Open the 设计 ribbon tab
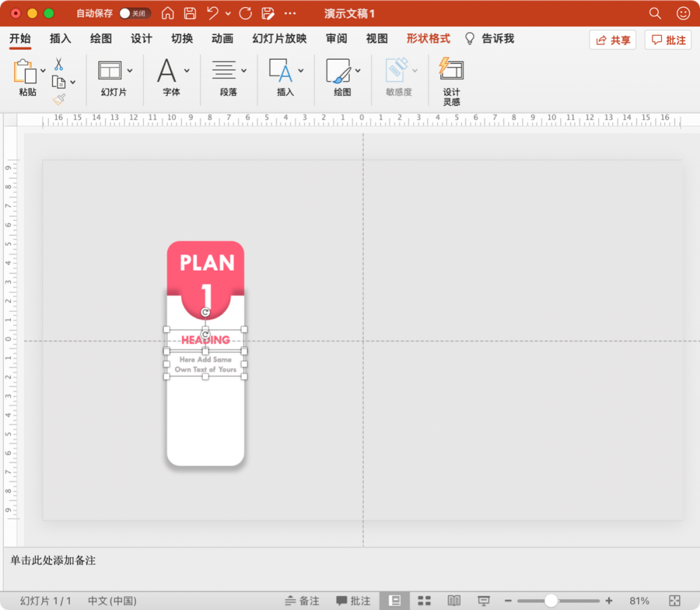This screenshot has height=610, width=700. click(x=141, y=39)
